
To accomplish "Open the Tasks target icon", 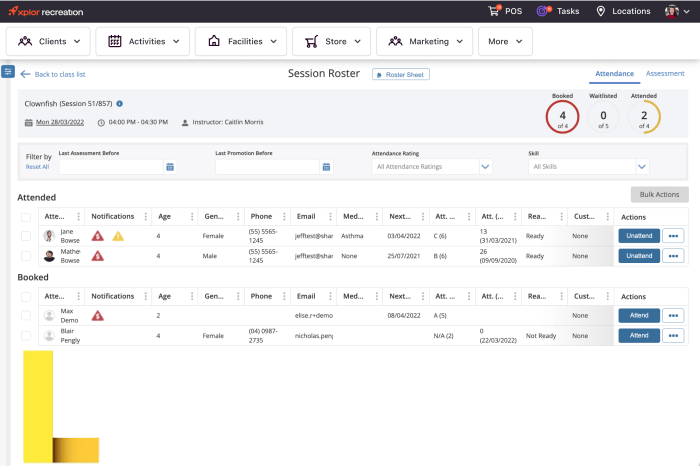I will [543, 11].
